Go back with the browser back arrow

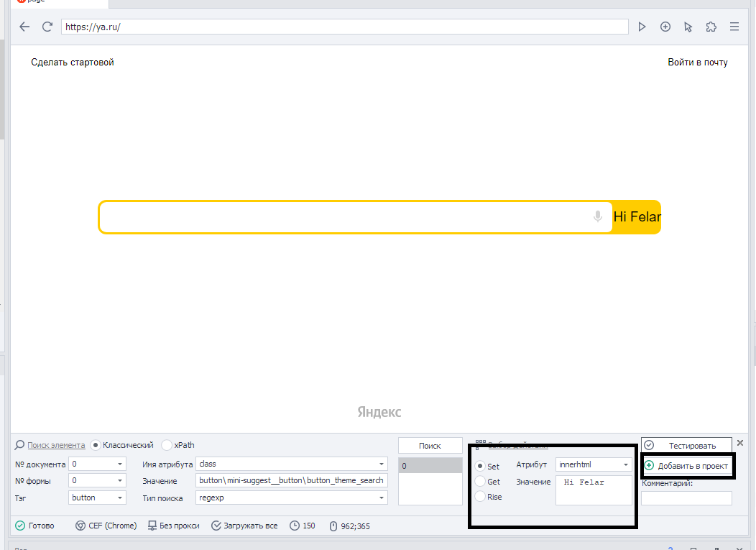(x=24, y=27)
